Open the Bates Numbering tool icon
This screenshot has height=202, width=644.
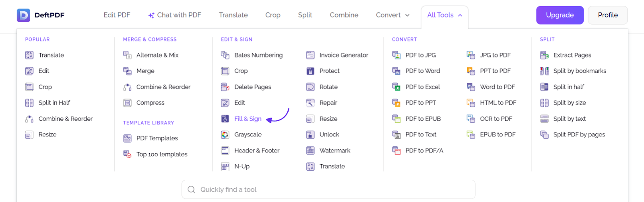225,55
